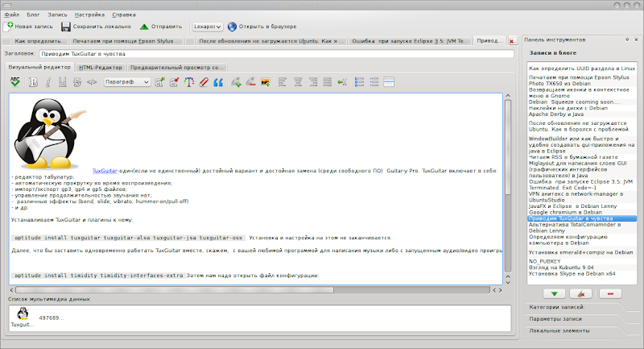Viewport: 644px width, 349px height.
Task: Expand Параметры записи section
Action: click(555, 319)
